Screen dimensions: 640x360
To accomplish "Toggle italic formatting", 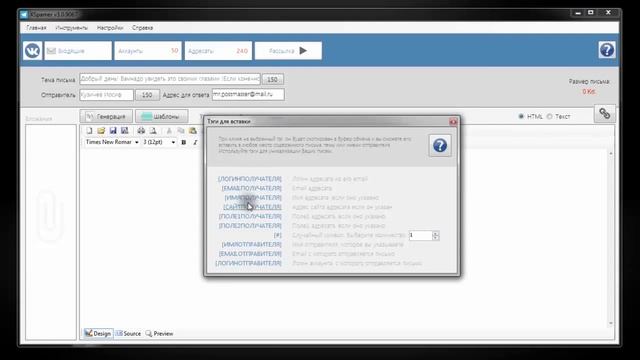I will [x=195, y=142].
